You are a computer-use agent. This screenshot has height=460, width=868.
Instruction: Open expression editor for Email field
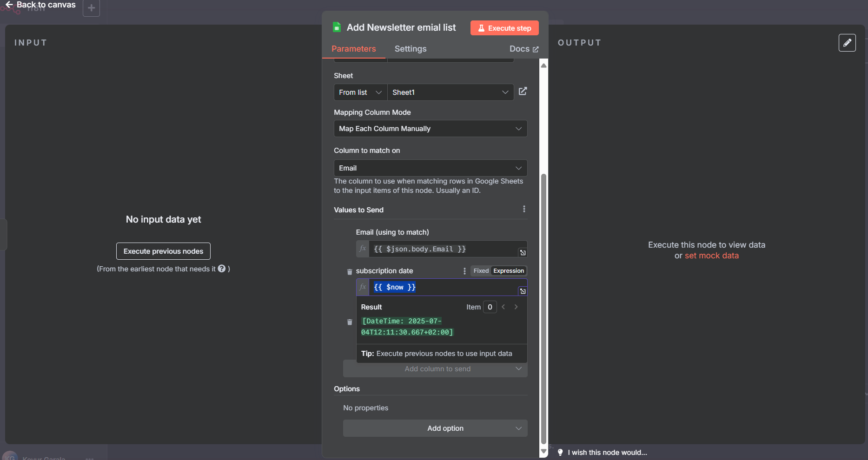[523, 253]
